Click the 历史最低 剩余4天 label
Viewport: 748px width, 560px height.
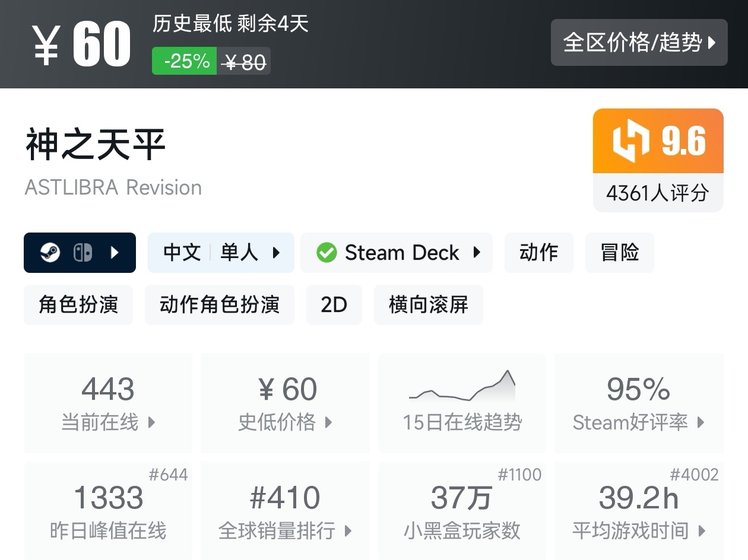230,24
